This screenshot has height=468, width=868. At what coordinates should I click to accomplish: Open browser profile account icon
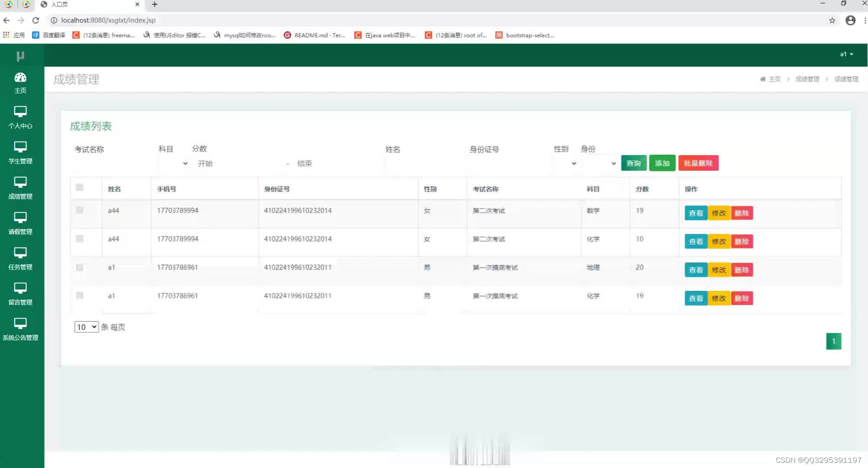point(850,20)
